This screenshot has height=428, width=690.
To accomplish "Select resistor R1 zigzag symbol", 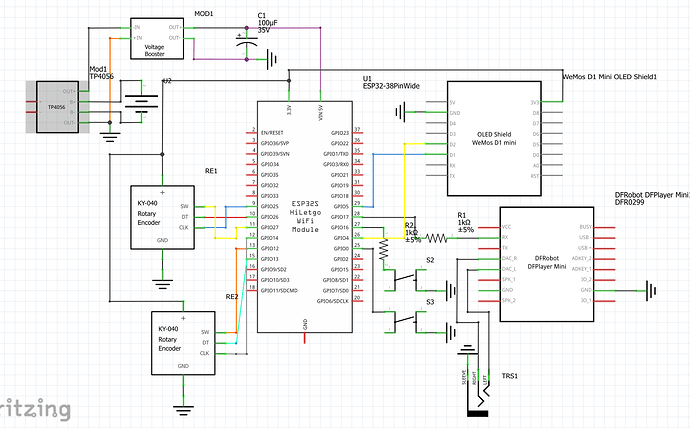I will click(436, 238).
